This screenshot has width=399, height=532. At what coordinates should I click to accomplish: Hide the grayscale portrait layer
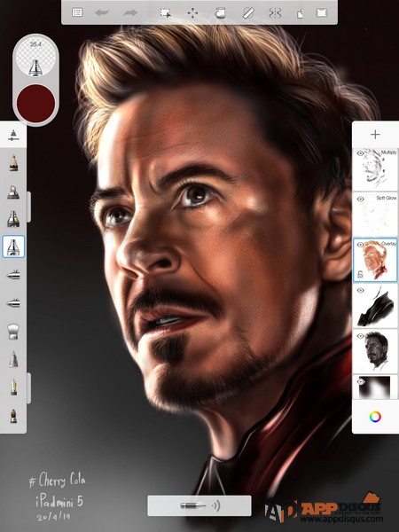tap(360, 336)
